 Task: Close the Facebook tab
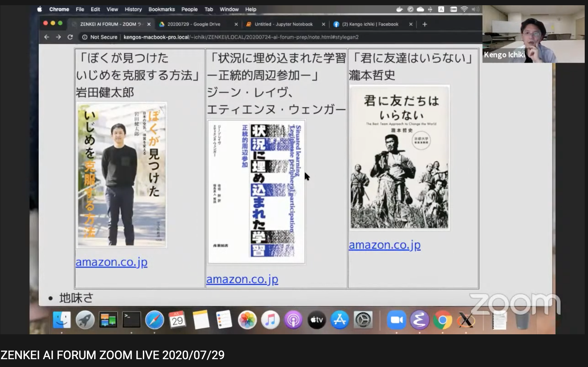click(x=411, y=24)
